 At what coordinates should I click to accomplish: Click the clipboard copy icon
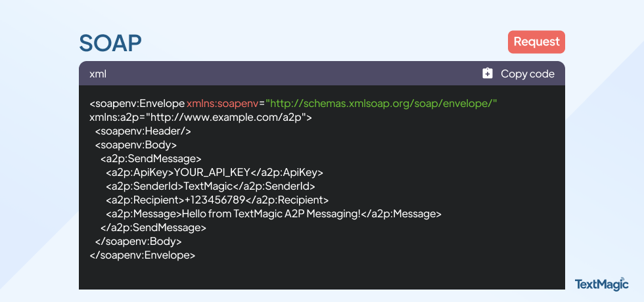click(487, 74)
